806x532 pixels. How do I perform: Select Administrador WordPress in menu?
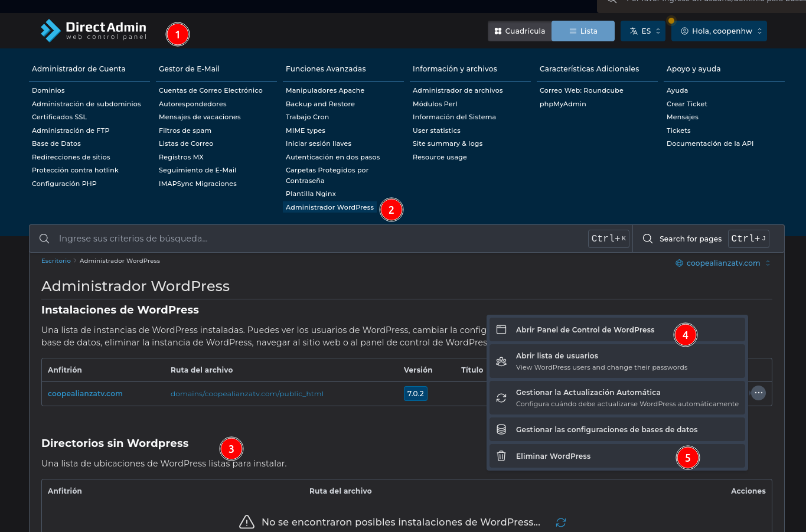coord(329,207)
